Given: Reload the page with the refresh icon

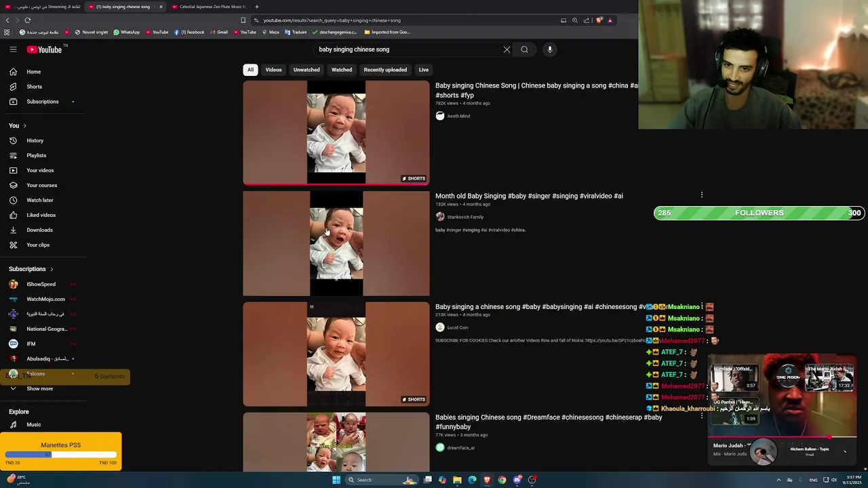Looking at the screenshot, I should point(28,20).
